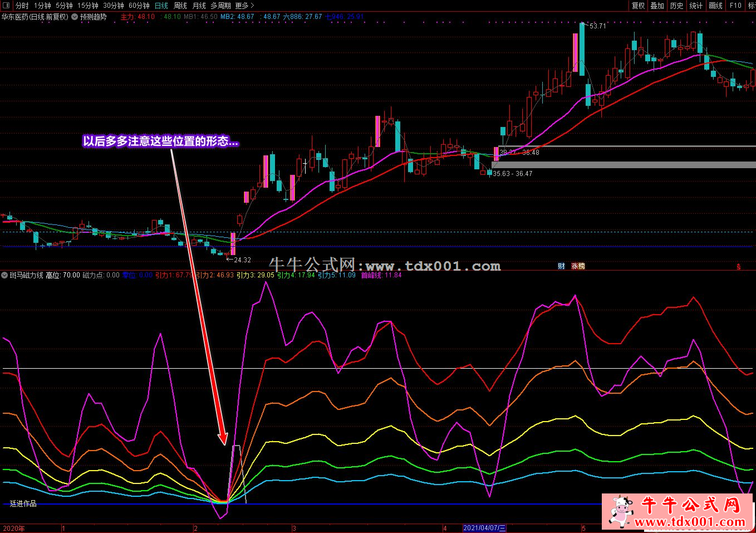Toggle the side panel icon before 分时

[6, 5]
